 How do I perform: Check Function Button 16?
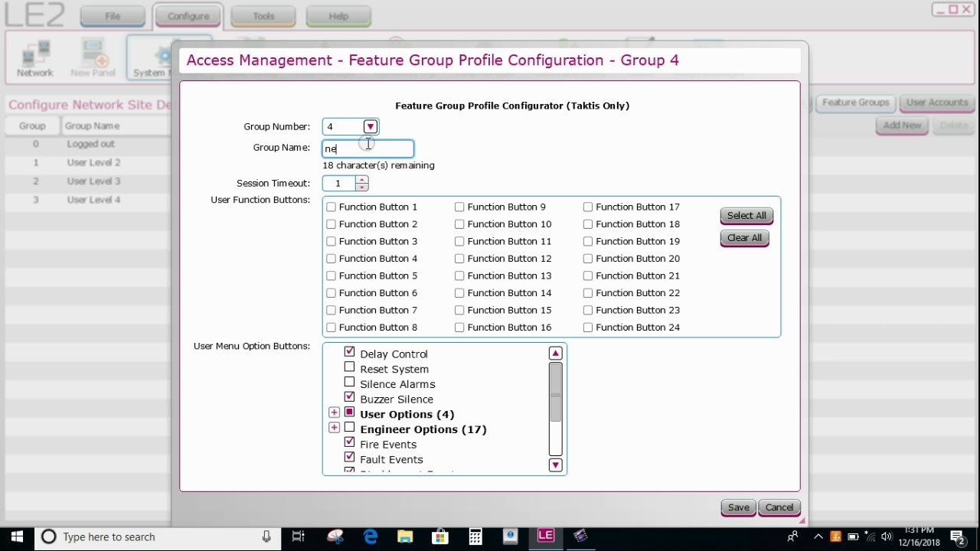point(459,328)
